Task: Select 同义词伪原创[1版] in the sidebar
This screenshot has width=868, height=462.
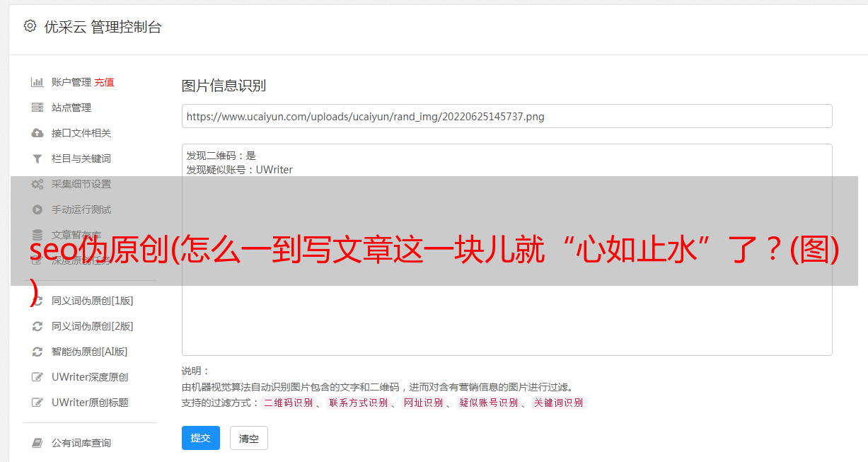Action: 93,301
